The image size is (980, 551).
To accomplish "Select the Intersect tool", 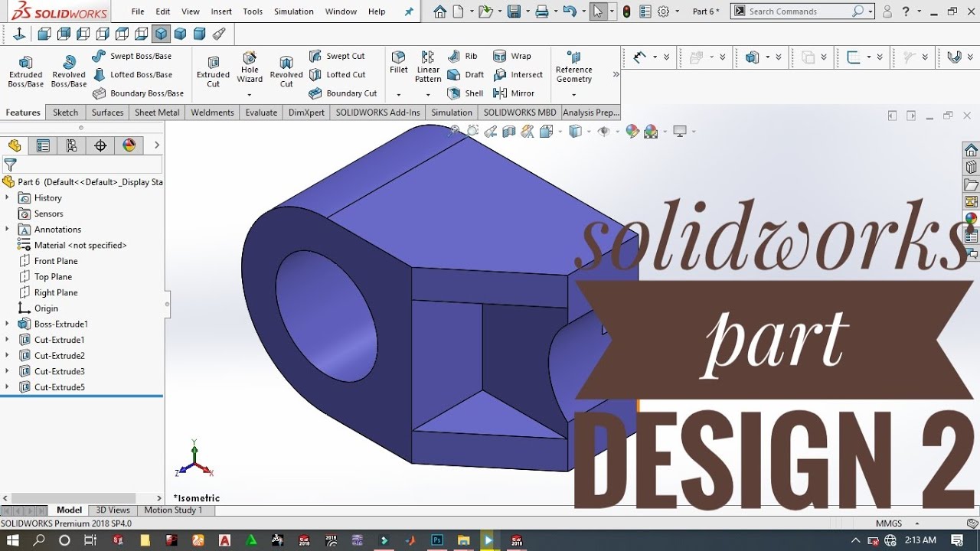I will tap(518, 75).
